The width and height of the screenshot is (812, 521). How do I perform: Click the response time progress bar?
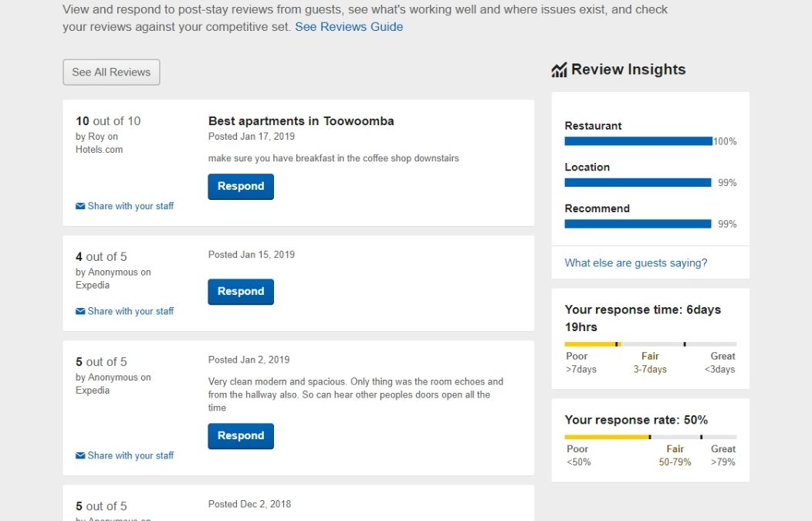pyautogui.click(x=650, y=343)
